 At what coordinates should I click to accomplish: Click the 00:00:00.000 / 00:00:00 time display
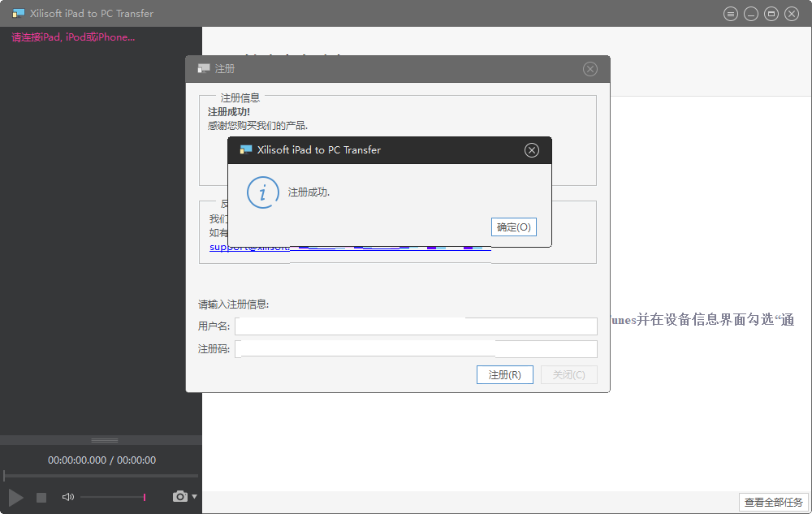click(102, 460)
